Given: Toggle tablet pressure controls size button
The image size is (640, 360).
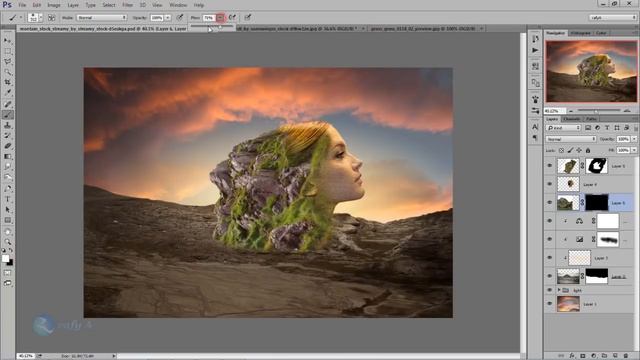Looking at the screenshot, I should click(248, 18).
